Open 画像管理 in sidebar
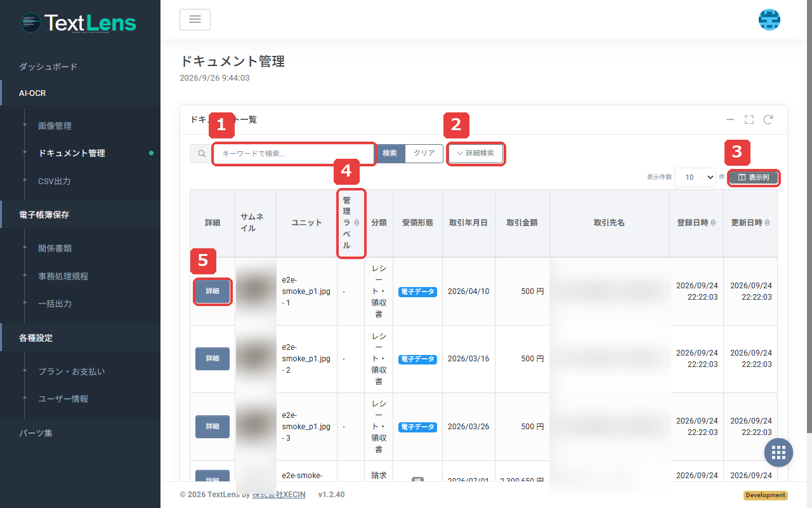 coord(55,126)
